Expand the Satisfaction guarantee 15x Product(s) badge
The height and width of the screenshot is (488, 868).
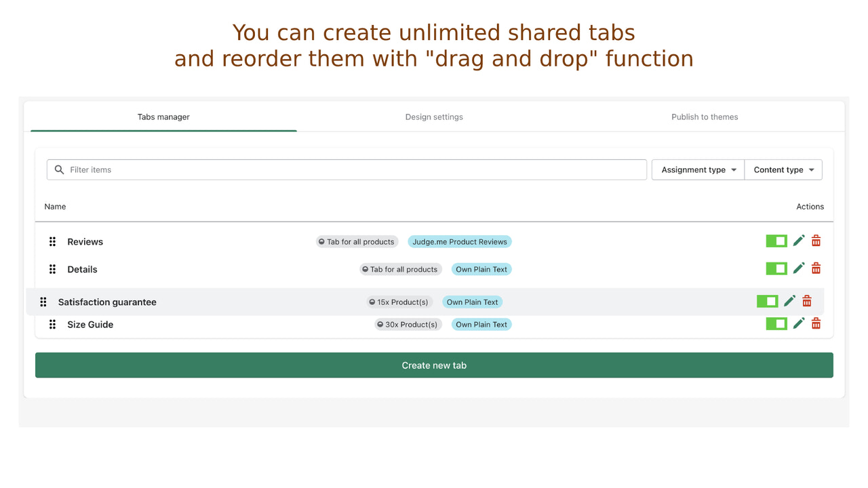[399, 302]
